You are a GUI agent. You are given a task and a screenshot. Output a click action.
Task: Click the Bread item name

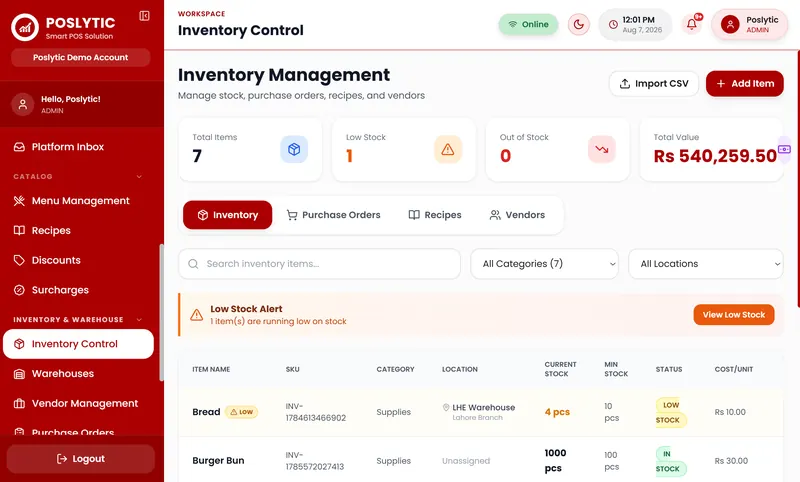pyautogui.click(x=206, y=412)
